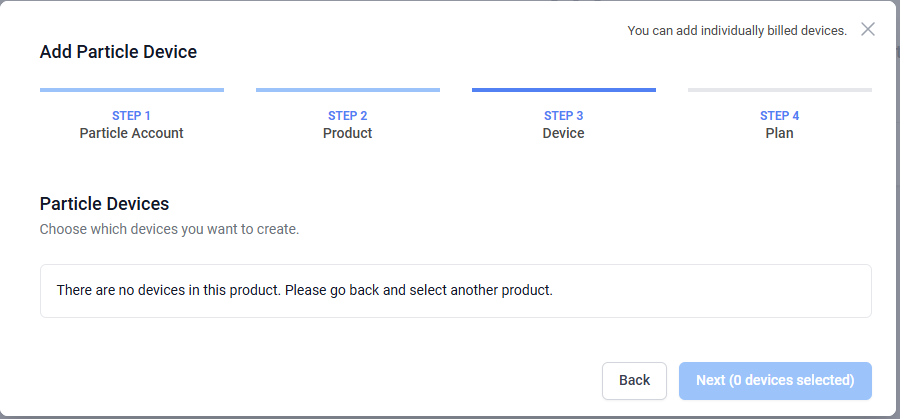Select the Particle Account step name
Screen dimensions: 900x419
point(131,133)
